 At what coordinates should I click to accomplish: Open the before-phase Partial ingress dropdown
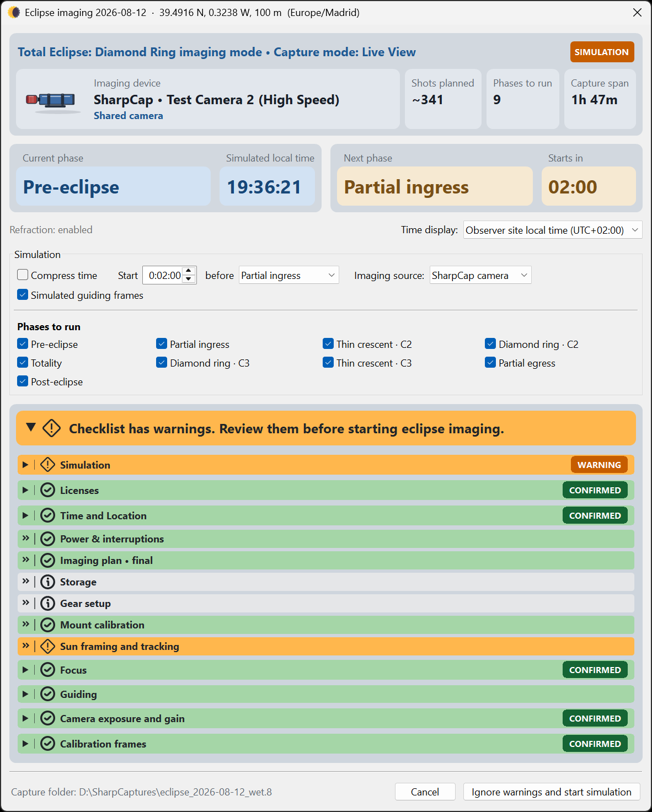[289, 275]
